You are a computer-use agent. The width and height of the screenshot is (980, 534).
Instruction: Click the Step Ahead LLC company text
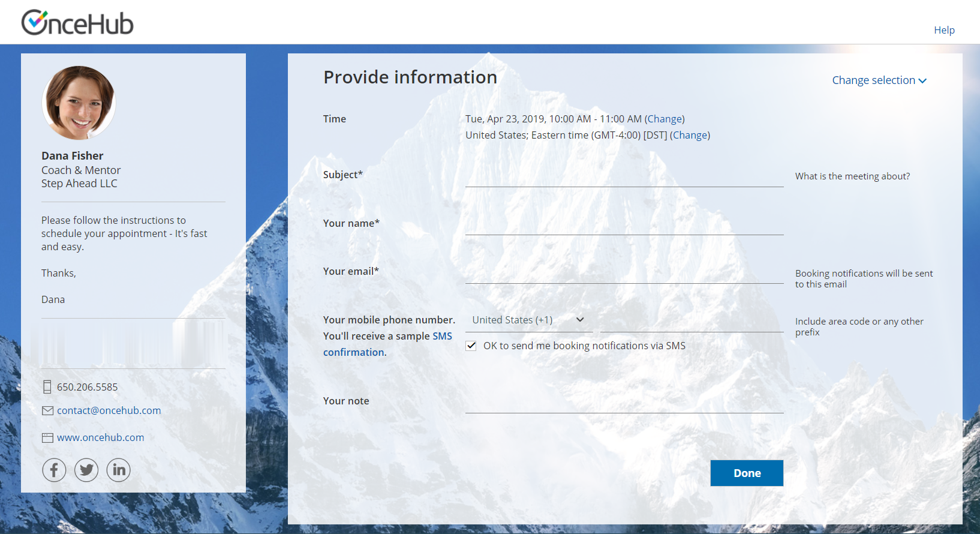79,184
